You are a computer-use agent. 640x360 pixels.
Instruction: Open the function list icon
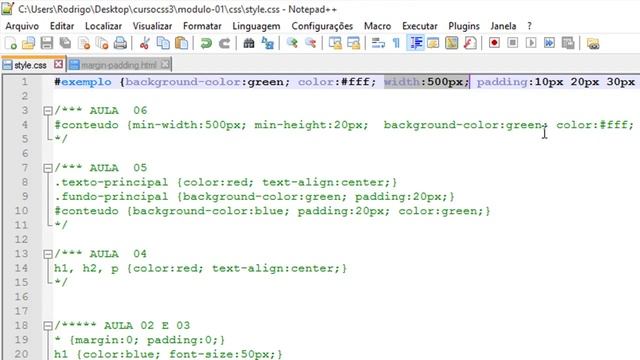[470, 43]
